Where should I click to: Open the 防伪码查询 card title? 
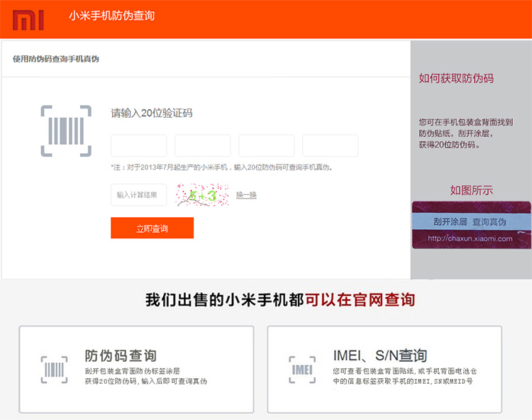click(x=121, y=356)
